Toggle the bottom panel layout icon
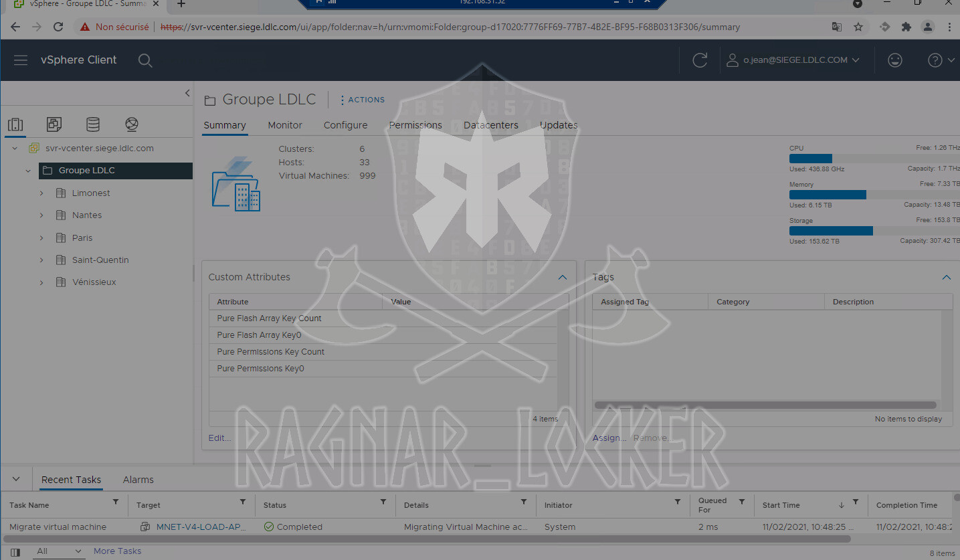The width and height of the screenshot is (960, 560). (x=15, y=553)
